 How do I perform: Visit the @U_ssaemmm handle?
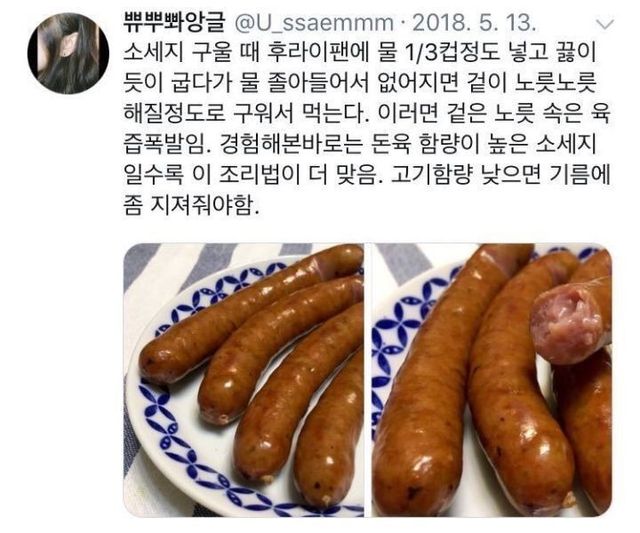tap(314, 24)
